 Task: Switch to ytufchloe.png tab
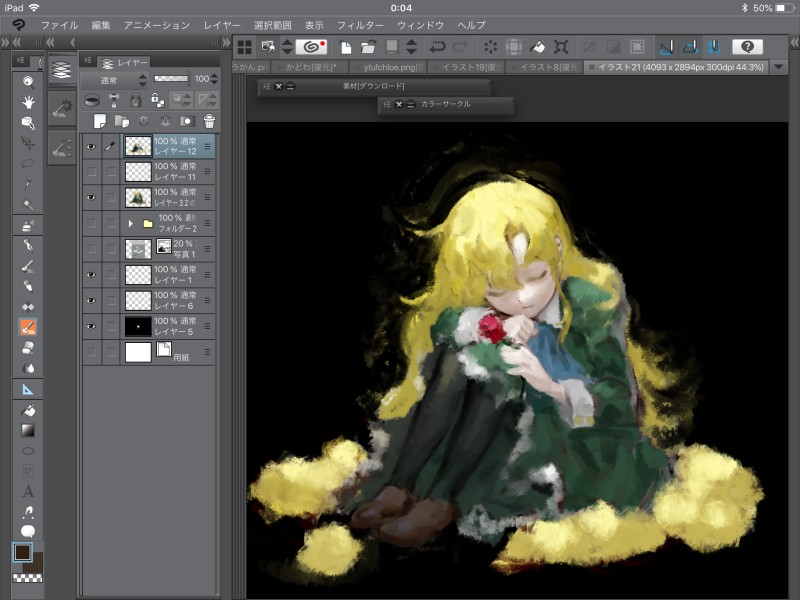(x=390, y=67)
